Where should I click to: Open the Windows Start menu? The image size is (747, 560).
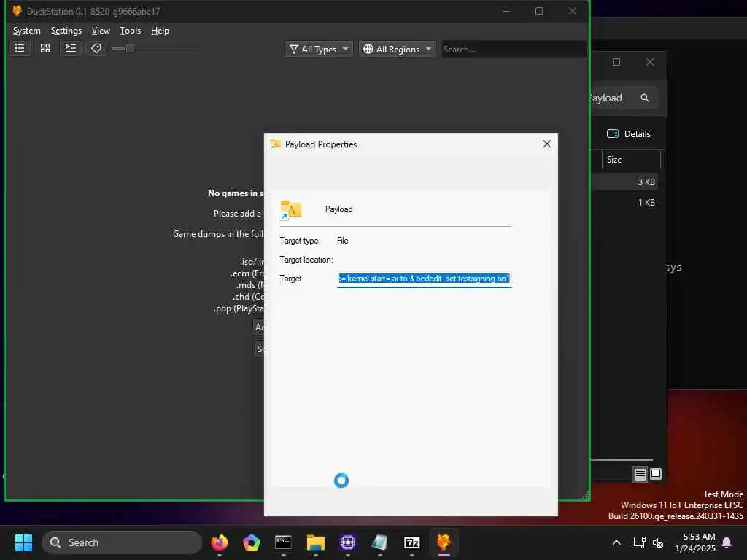pyautogui.click(x=23, y=542)
